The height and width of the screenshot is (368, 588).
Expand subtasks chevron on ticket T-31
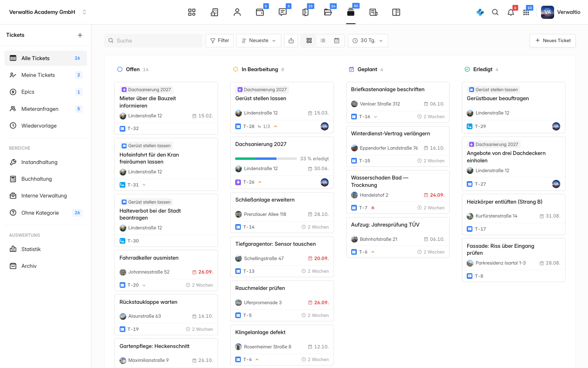click(144, 185)
